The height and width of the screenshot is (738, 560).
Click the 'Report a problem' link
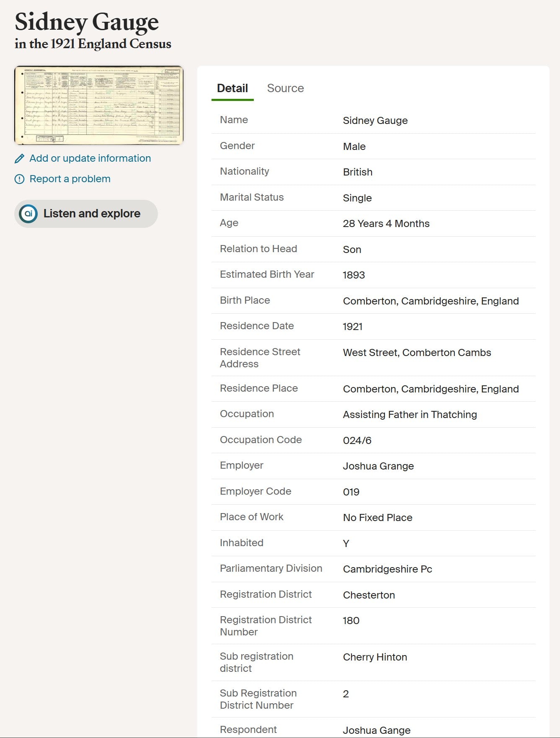pyautogui.click(x=70, y=179)
